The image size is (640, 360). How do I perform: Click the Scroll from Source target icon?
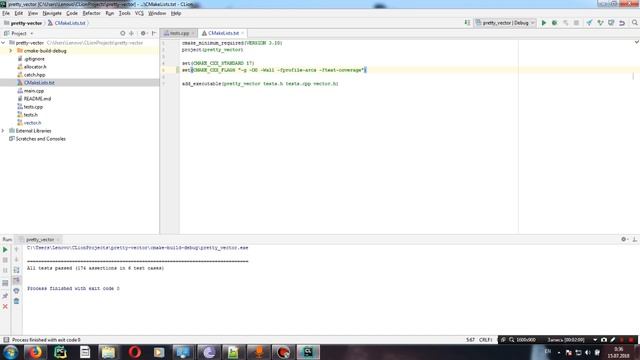point(122,33)
